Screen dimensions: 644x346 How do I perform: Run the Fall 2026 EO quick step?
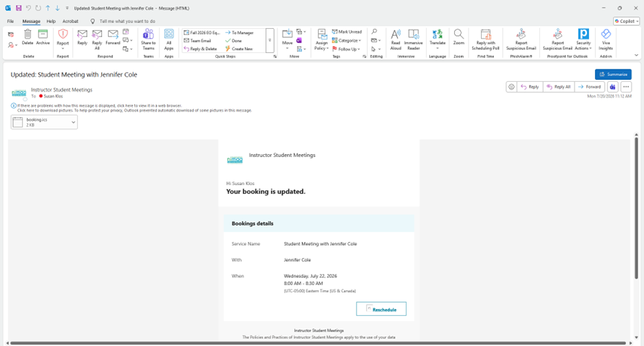click(202, 32)
